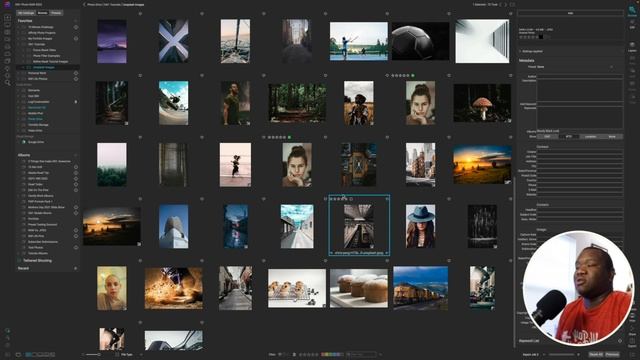Switch to the Browse tab in left panel
This screenshot has height=360, width=640.
click(42, 13)
